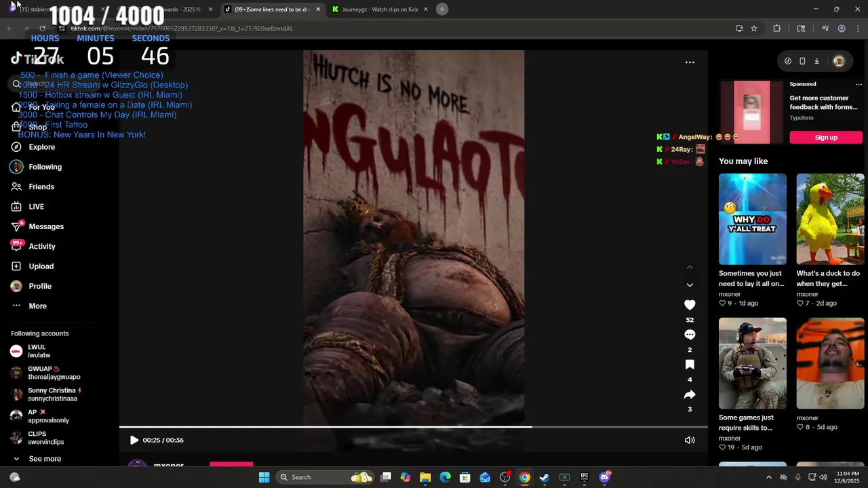The height and width of the screenshot is (488, 868).
Task: Expand See more following accounts
Action: 45,459
